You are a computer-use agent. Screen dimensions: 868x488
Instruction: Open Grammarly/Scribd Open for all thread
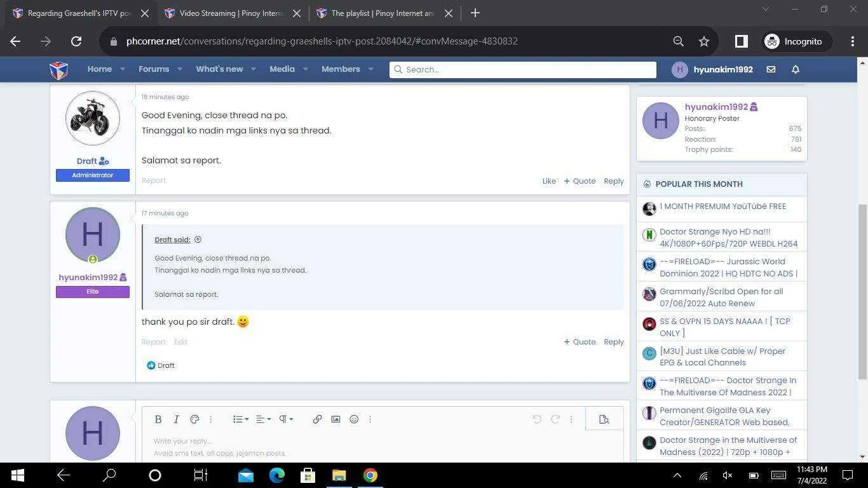click(x=721, y=297)
